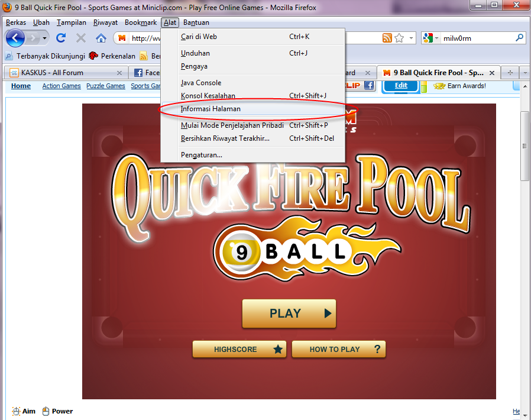Open the Tampilan menu

72,22
